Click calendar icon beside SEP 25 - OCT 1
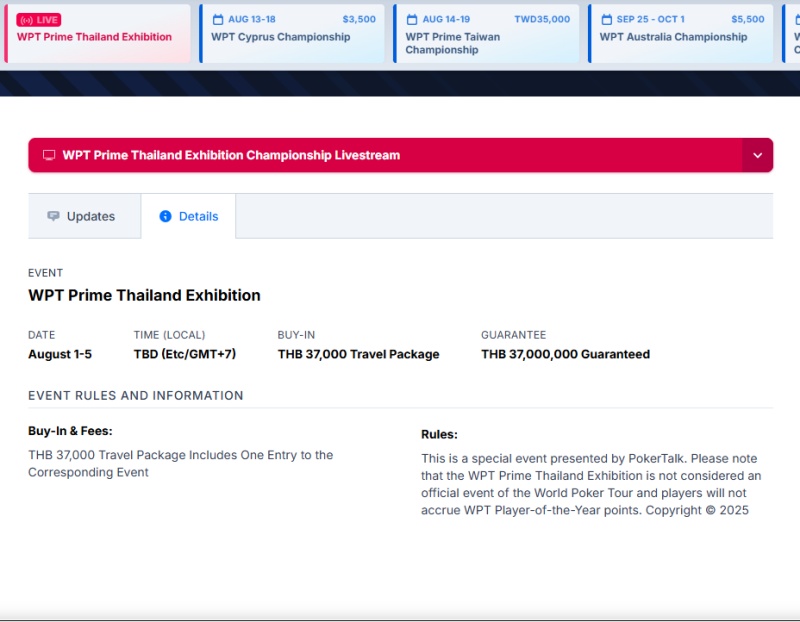The image size is (800, 622). (x=606, y=19)
